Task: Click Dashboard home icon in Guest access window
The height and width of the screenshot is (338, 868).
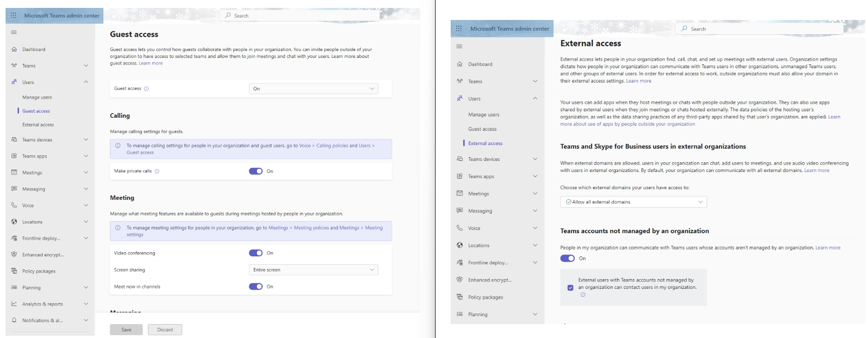Action: (x=14, y=49)
